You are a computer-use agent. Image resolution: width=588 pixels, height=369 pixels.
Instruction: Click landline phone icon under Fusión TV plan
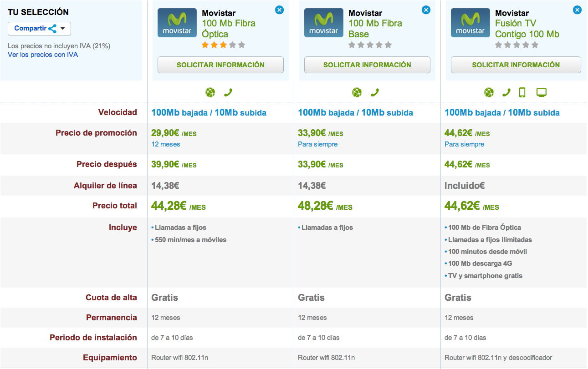(506, 93)
